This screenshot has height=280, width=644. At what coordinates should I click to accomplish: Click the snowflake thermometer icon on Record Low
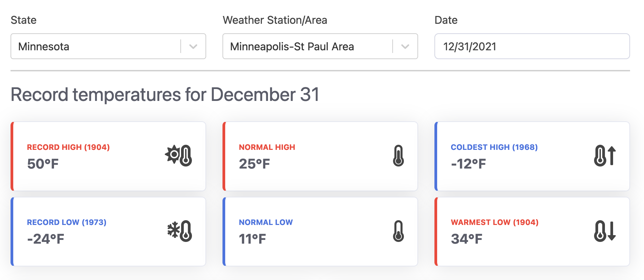(x=179, y=231)
